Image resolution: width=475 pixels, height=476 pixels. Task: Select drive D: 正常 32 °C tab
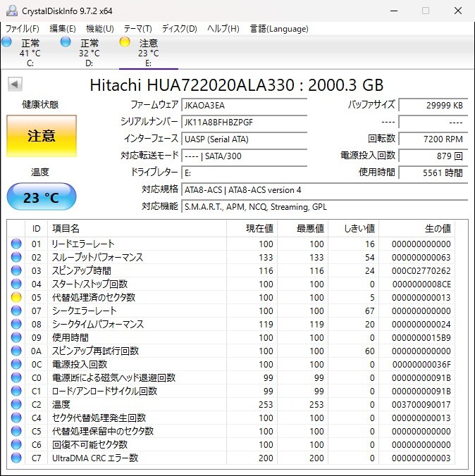click(x=89, y=53)
